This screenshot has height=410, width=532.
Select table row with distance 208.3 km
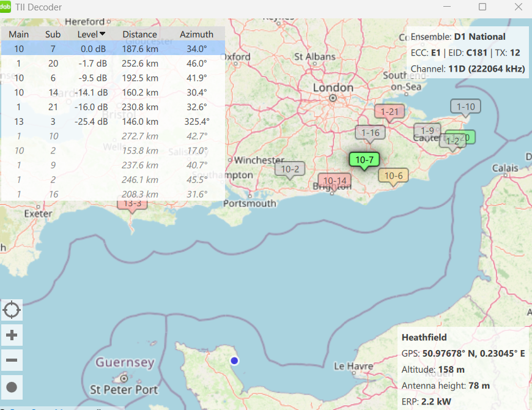[113, 194]
